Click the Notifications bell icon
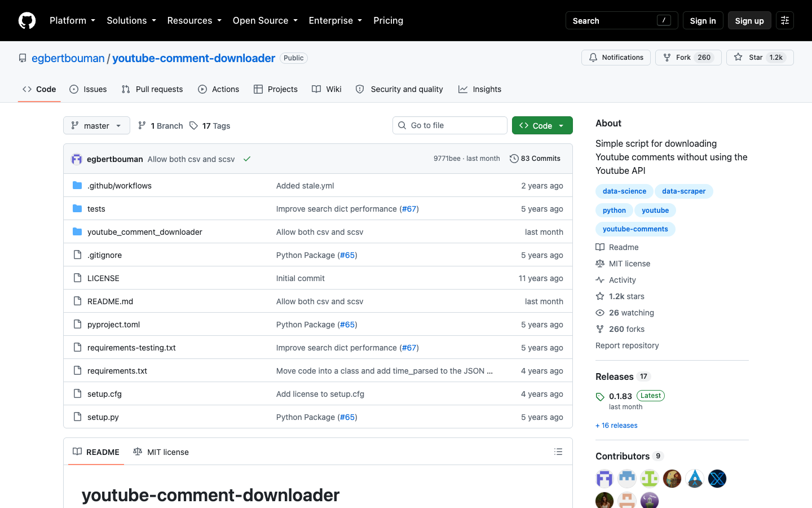The width and height of the screenshot is (812, 508). [x=593, y=58]
